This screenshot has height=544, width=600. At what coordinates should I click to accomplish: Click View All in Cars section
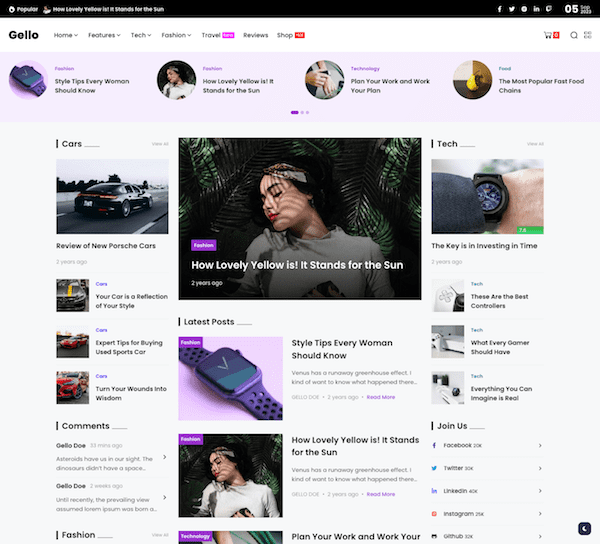click(160, 144)
